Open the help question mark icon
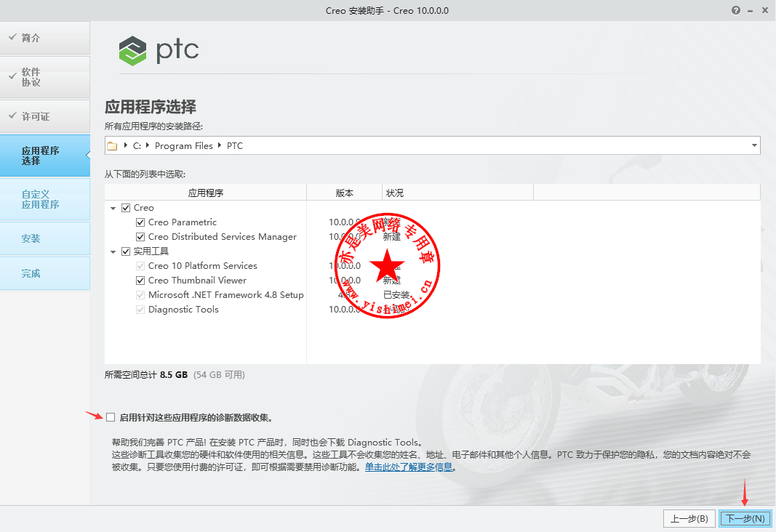The image size is (776, 532). coord(736,10)
